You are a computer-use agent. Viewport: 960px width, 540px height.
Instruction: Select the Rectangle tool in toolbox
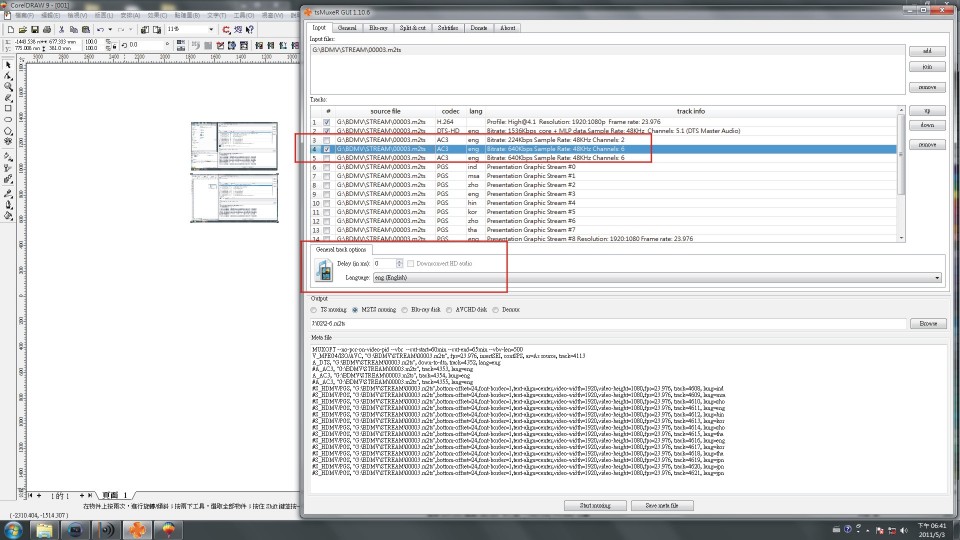coord(8,109)
